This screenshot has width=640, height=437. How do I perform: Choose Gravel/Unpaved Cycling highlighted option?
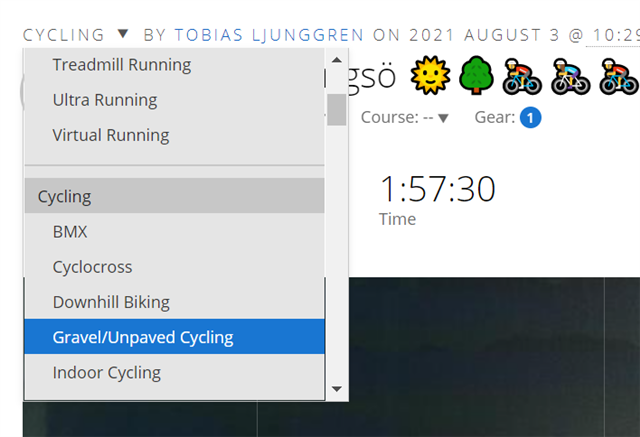175,337
